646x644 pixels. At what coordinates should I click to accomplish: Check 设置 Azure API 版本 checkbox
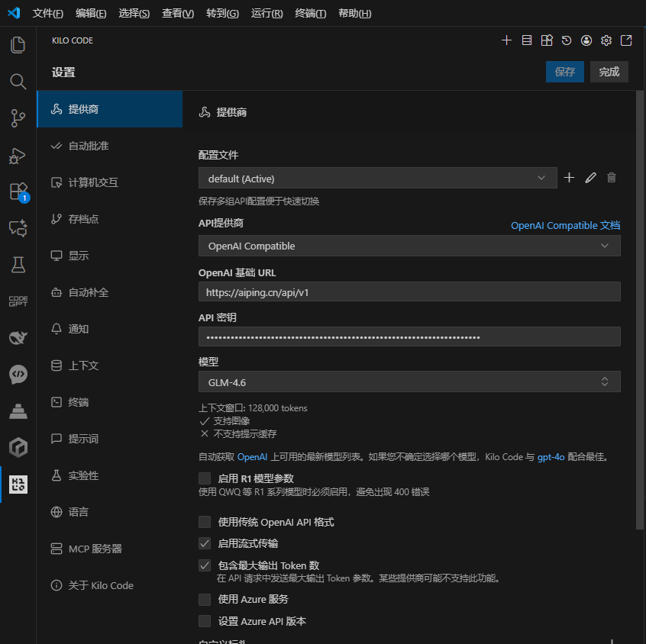click(x=205, y=621)
